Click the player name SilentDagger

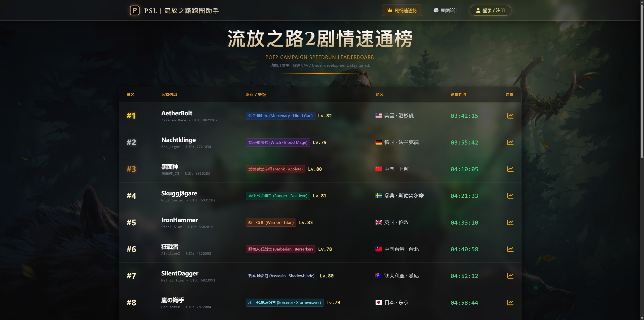click(180, 273)
